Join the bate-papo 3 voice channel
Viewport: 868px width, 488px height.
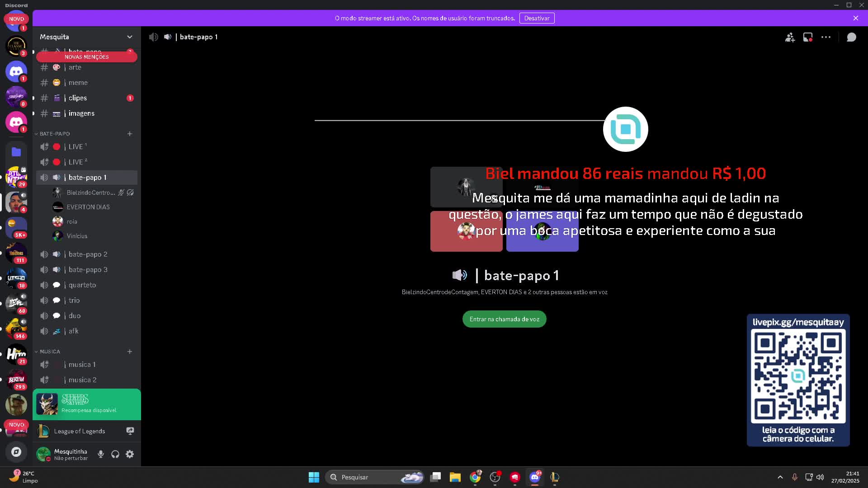tap(86, 270)
